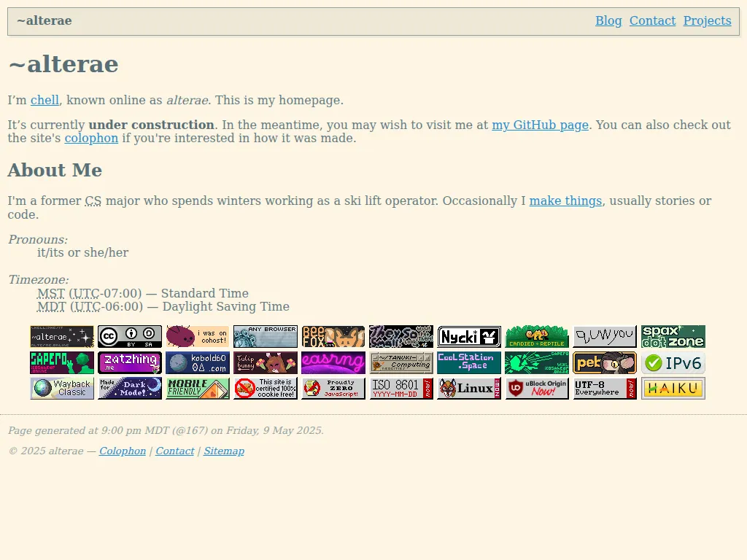Click the "i was on cohost!" badge
This screenshot has width=747, height=560.
point(198,336)
